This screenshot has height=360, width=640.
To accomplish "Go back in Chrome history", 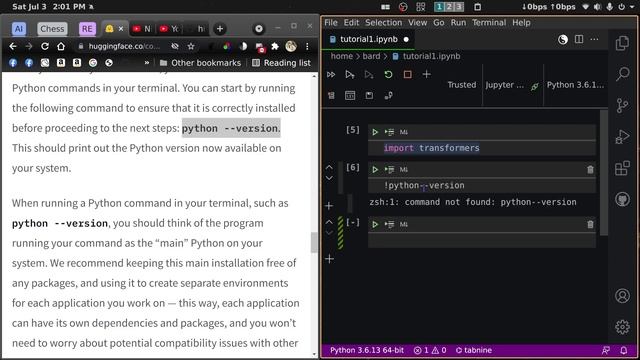I will click(13, 47).
